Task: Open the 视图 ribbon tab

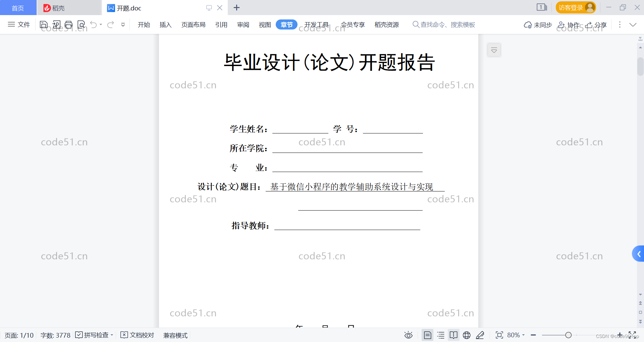Action: click(265, 24)
